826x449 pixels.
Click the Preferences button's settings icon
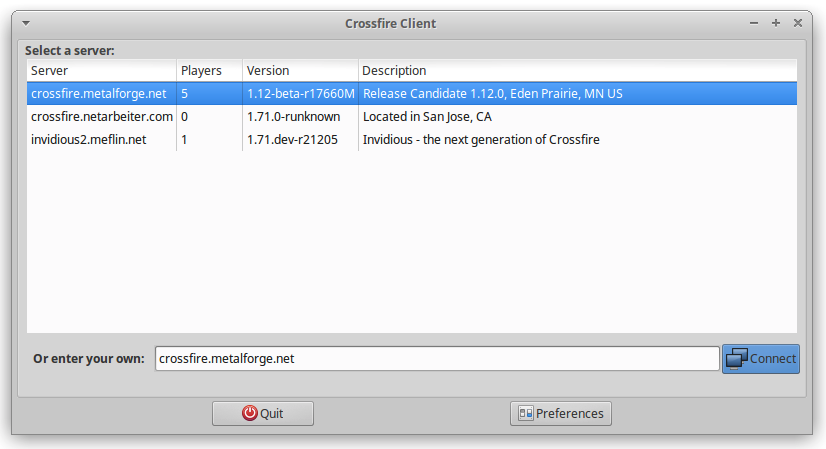[x=525, y=413]
